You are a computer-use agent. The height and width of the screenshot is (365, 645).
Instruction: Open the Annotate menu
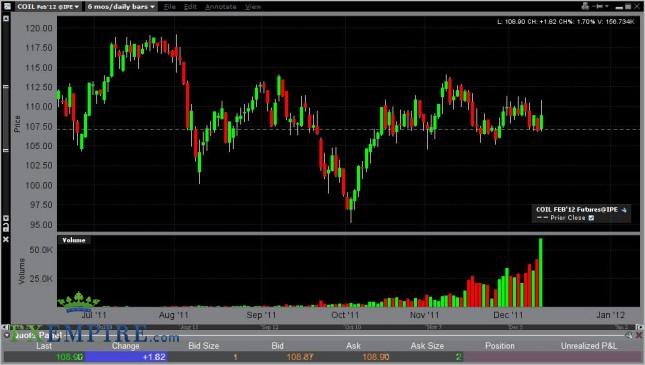point(220,7)
